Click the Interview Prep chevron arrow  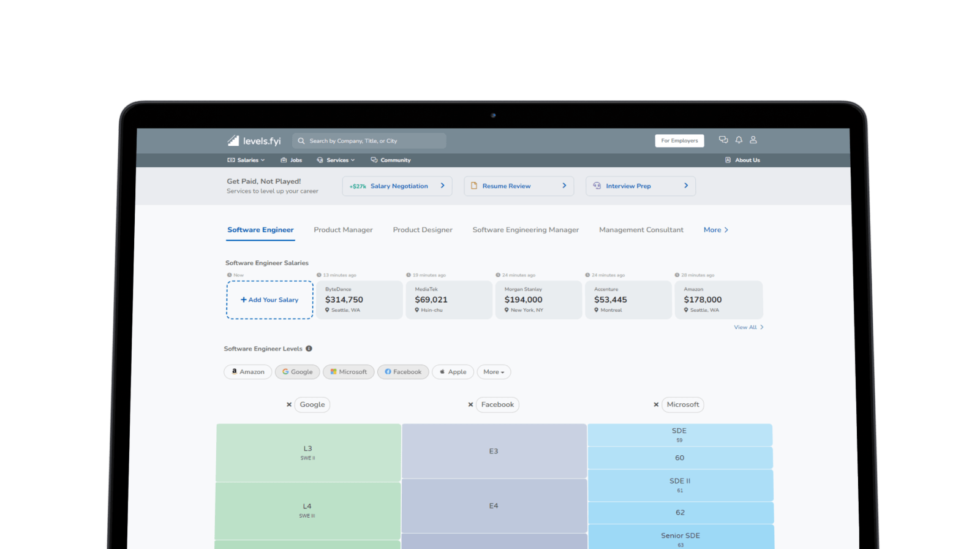pyautogui.click(x=686, y=186)
